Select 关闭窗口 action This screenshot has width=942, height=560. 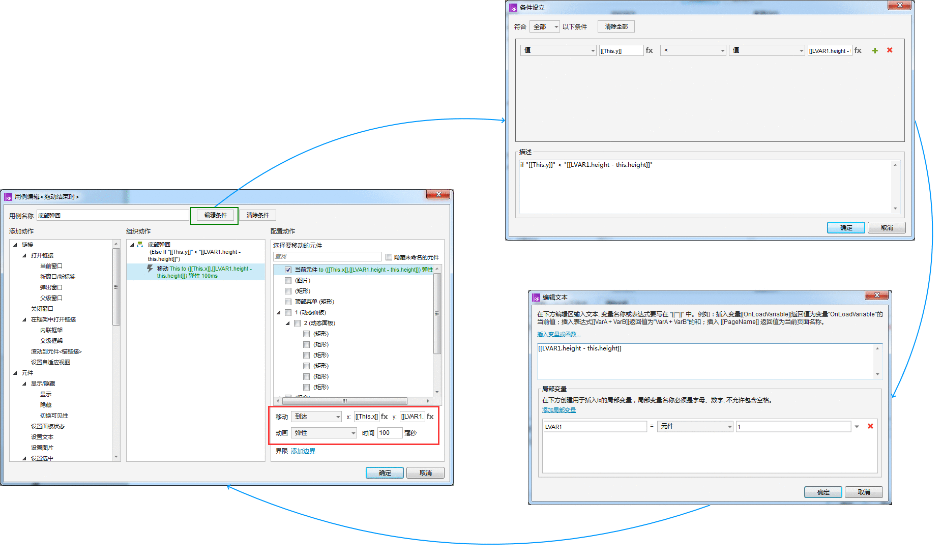[x=42, y=309]
